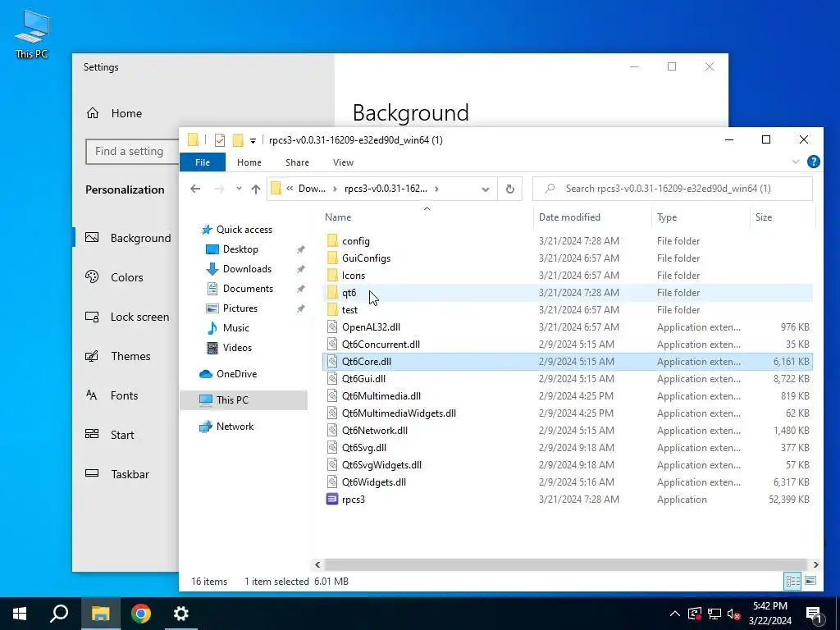Select Qt6Widgets.dll file name

point(374,482)
